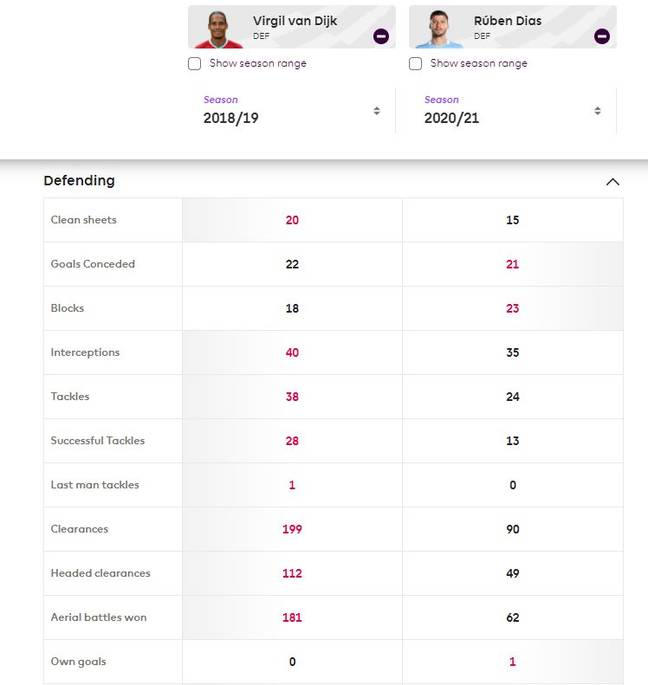
Task: Open the 2020/21 season dropdown
Action: pyautogui.click(x=513, y=111)
